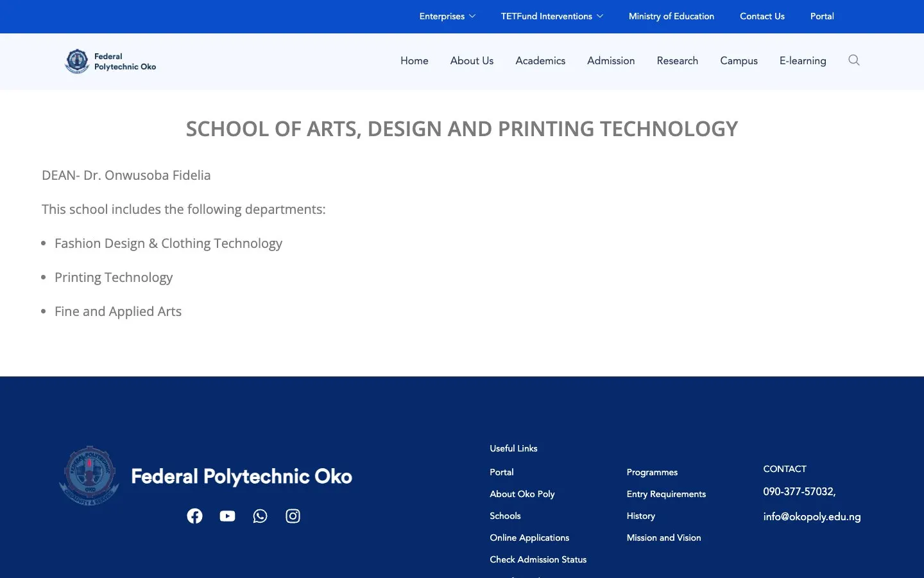Click the footer Federal Polytechnic Oko crest
Image resolution: width=924 pixels, height=578 pixels.
tap(89, 476)
